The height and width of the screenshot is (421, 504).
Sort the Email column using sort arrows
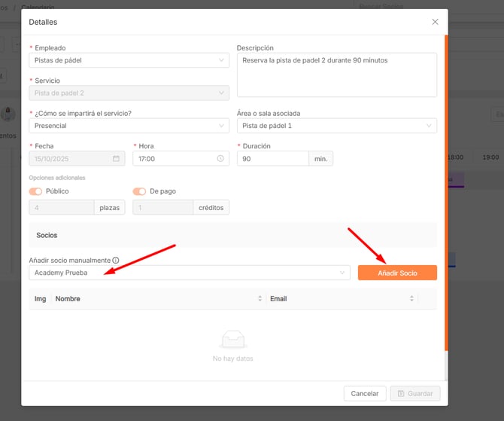[411, 299]
